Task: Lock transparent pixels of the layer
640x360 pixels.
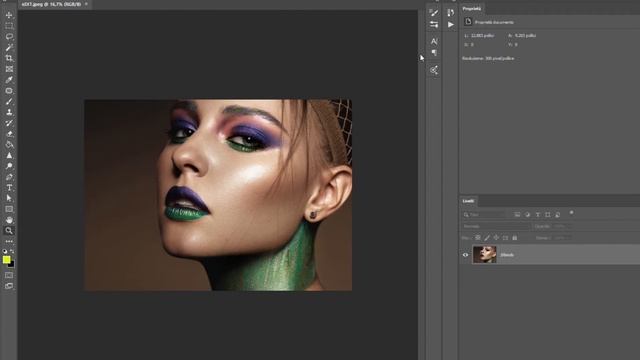Action: tap(478, 238)
